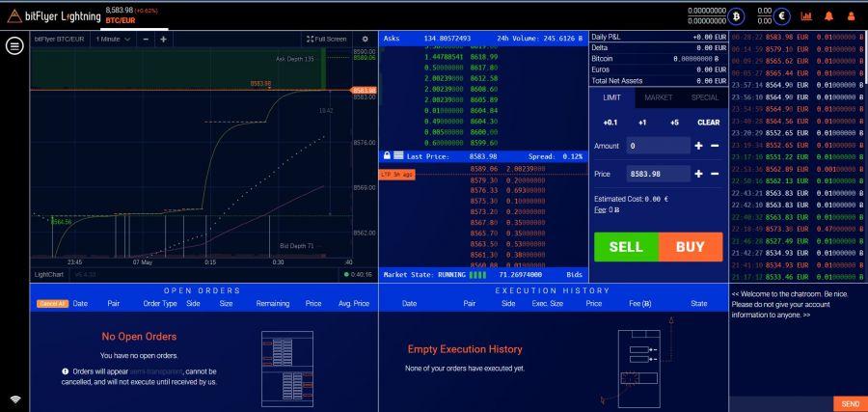
Task: Add +1 to the amount
Action: tap(642, 123)
